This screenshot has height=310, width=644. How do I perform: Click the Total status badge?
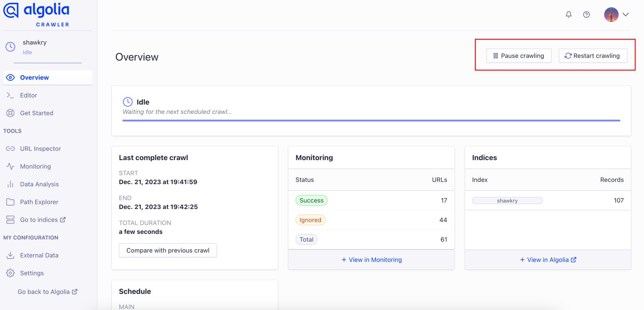click(306, 240)
